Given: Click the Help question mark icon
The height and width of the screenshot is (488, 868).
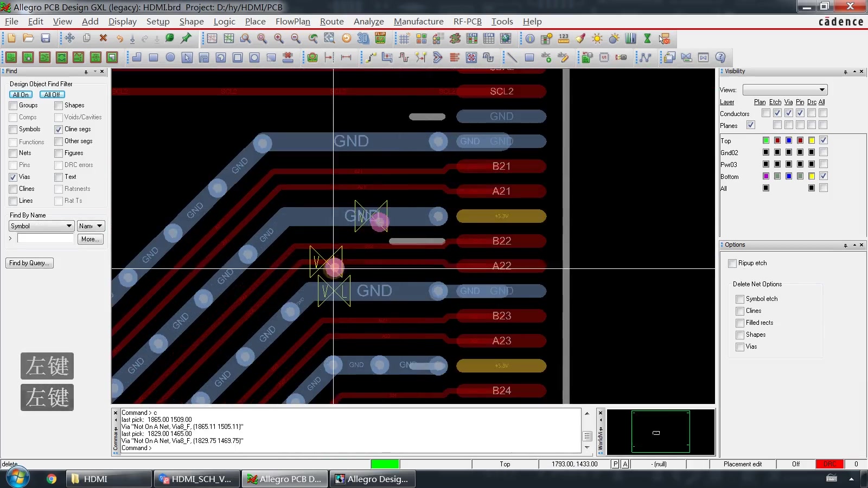Looking at the screenshot, I should pos(720,57).
